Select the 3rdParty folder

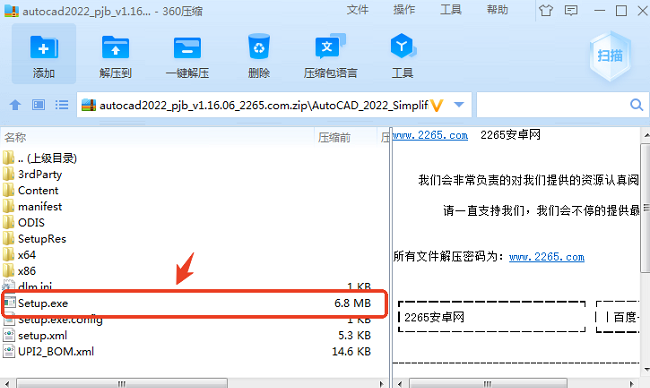[x=195, y=174]
